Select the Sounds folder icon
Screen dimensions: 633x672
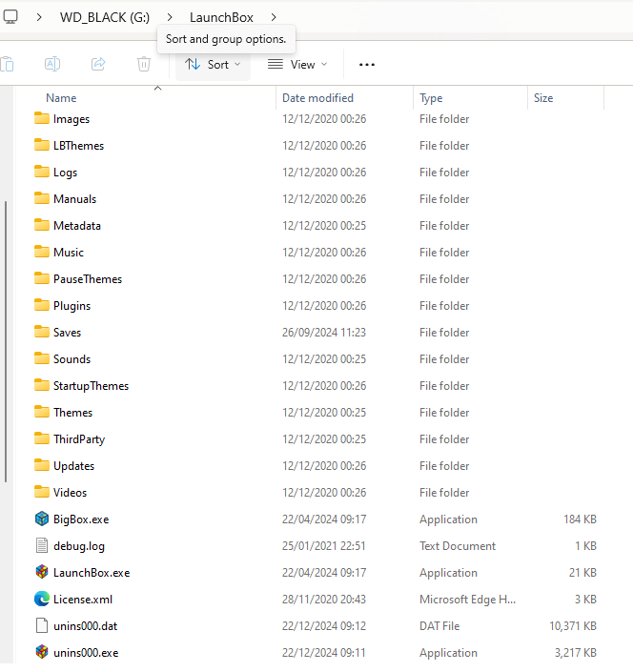coord(42,358)
